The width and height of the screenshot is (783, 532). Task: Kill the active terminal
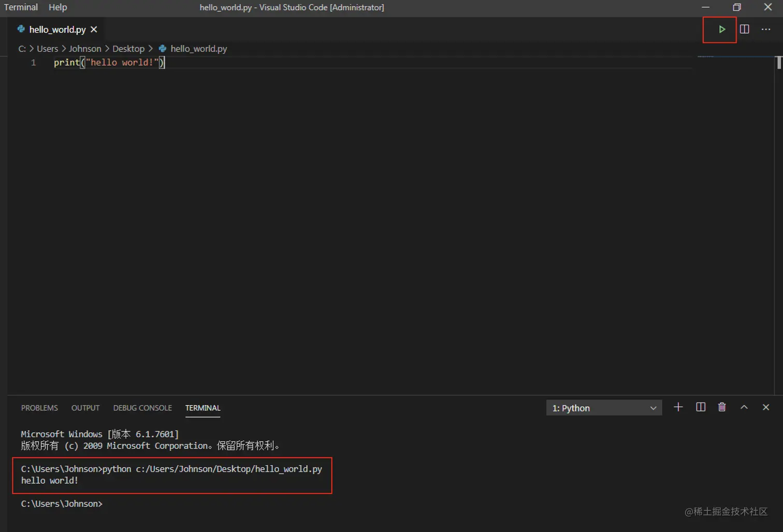[x=722, y=407]
